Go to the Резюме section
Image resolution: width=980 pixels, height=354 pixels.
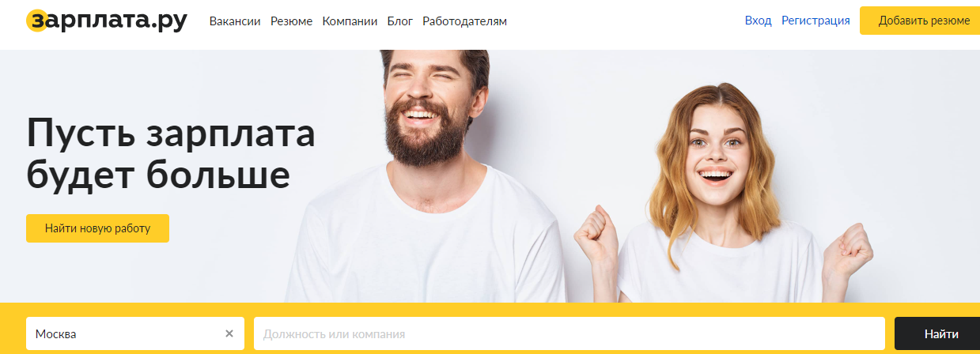tap(291, 21)
